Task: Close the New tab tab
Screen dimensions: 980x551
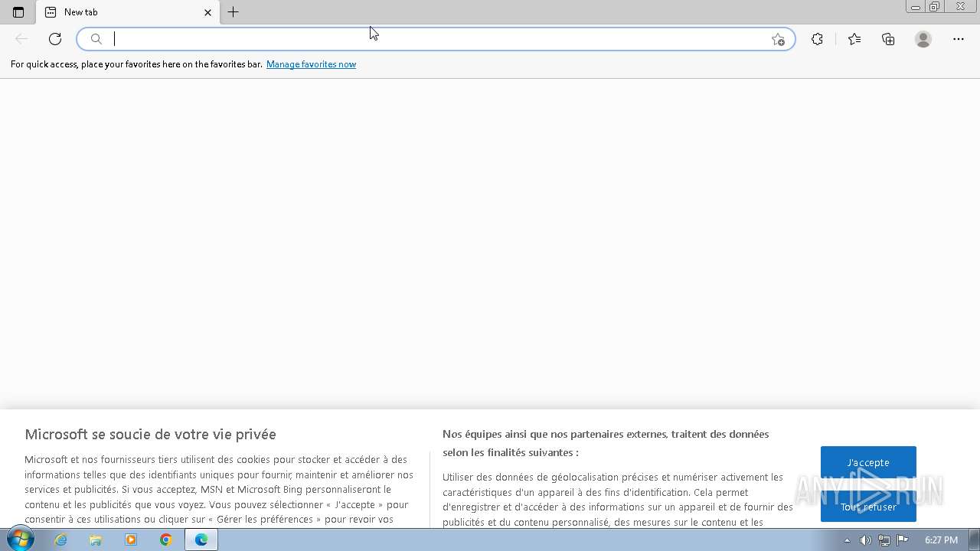Action: pyautogui.click(x=207, y=12)
